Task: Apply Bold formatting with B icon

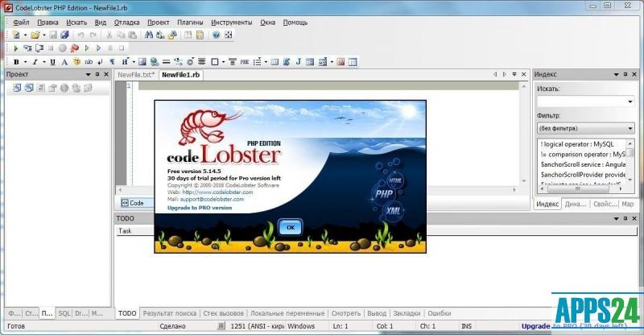Action: tap(16, 62)
